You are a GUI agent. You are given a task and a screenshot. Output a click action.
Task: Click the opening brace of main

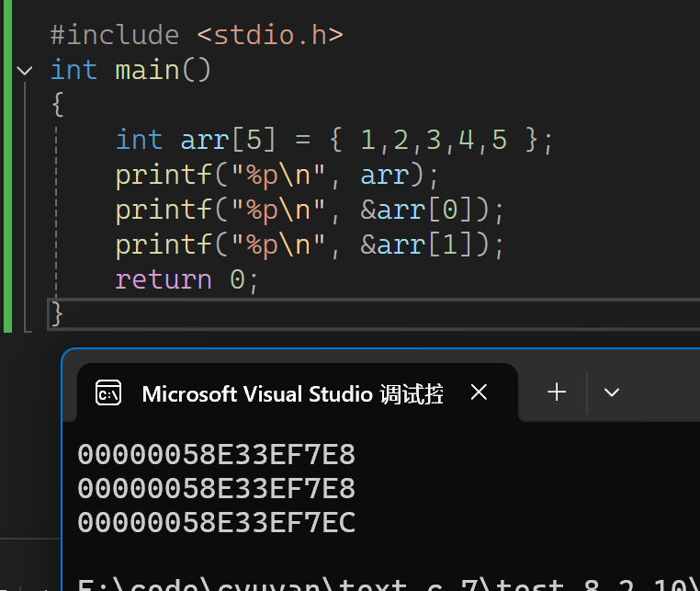pos(58,105)
